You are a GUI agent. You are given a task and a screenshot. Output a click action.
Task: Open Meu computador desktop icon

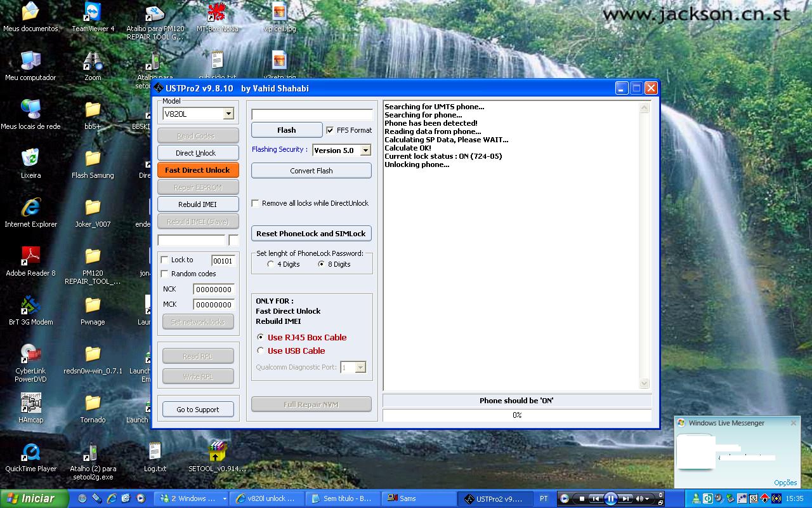click(30, 66)
